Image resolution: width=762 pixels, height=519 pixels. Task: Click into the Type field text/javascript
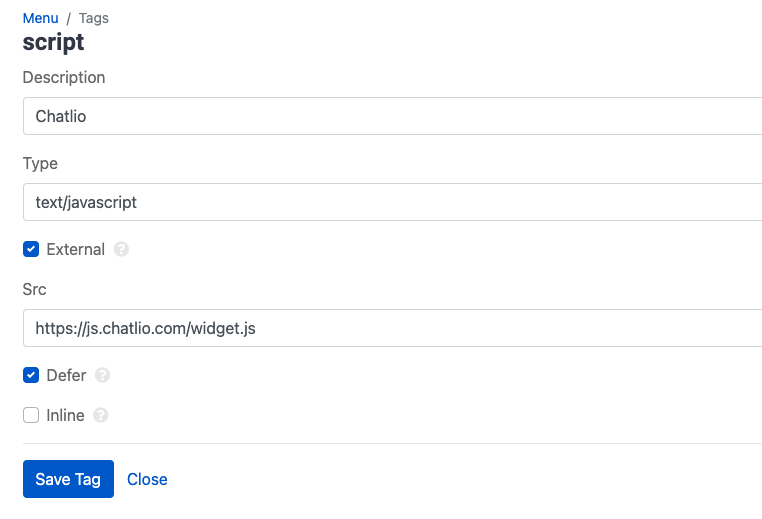(393, 202)
